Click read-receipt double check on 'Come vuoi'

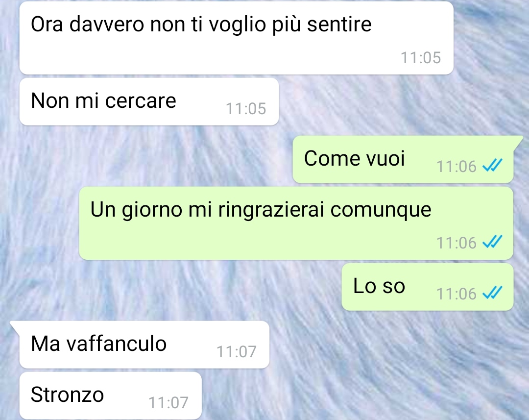click(492, 166)
